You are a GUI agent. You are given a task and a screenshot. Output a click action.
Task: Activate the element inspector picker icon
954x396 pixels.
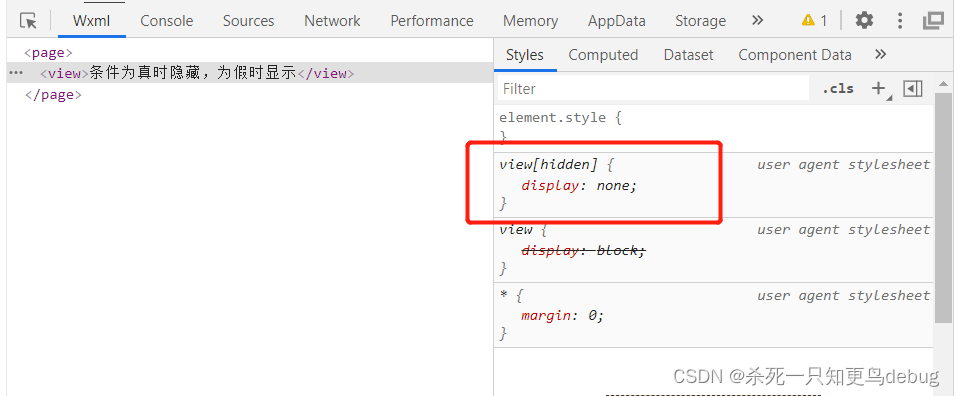click(29, 21)
